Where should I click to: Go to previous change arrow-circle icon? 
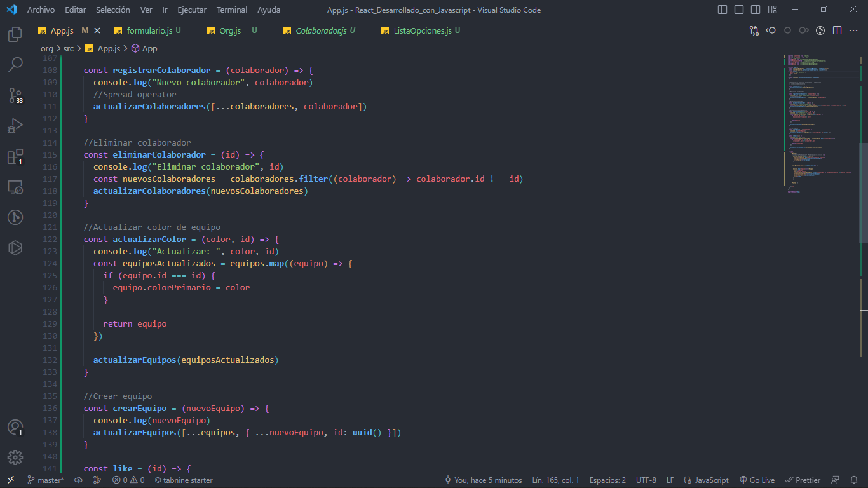click(771, 30)
